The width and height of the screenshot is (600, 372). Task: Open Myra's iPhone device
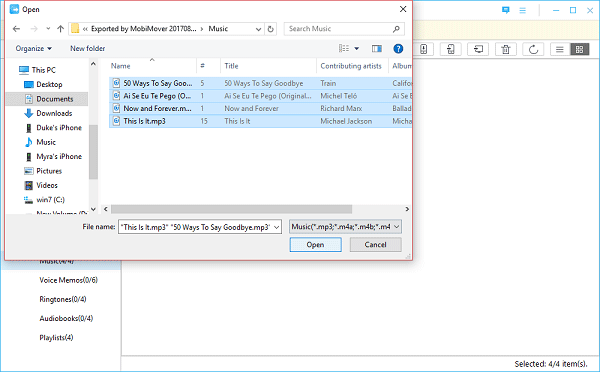point(59,157)
